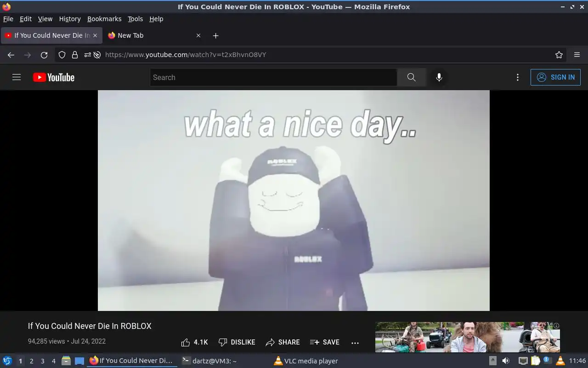Screen dimensions: 588x368
Task: Click the video title text
Action: coord(90,326)
